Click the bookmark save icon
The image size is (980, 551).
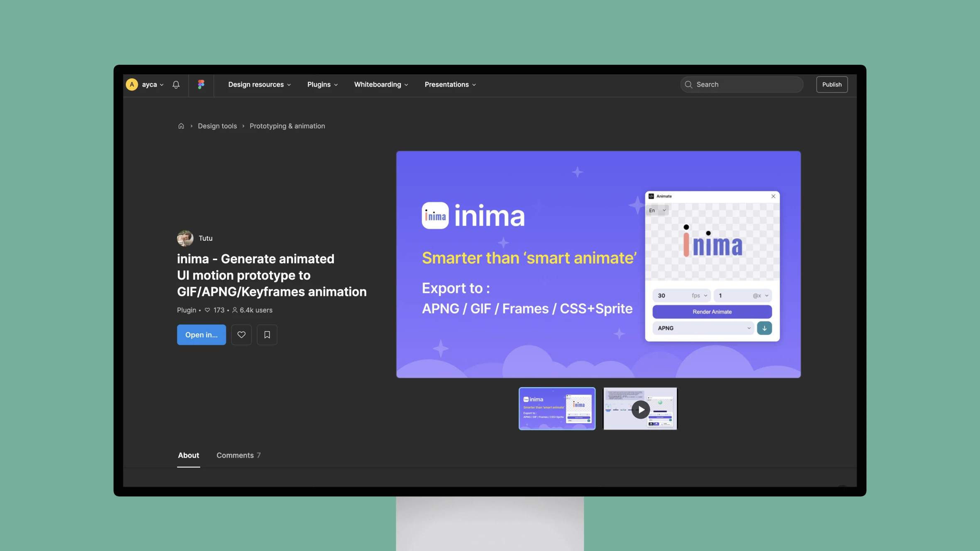coord(267,334)
